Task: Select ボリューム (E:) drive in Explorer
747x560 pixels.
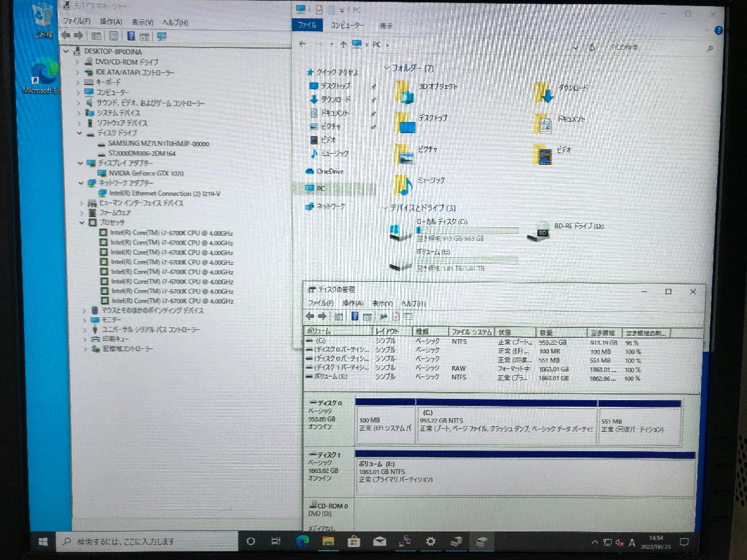Action: point(454,260)
